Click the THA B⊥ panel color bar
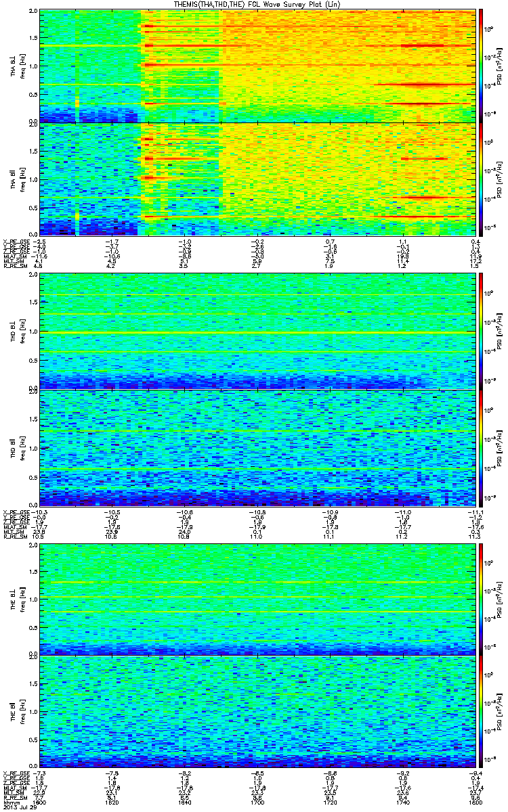The height and width of the screenshot is (812, 508). (481, 64)
